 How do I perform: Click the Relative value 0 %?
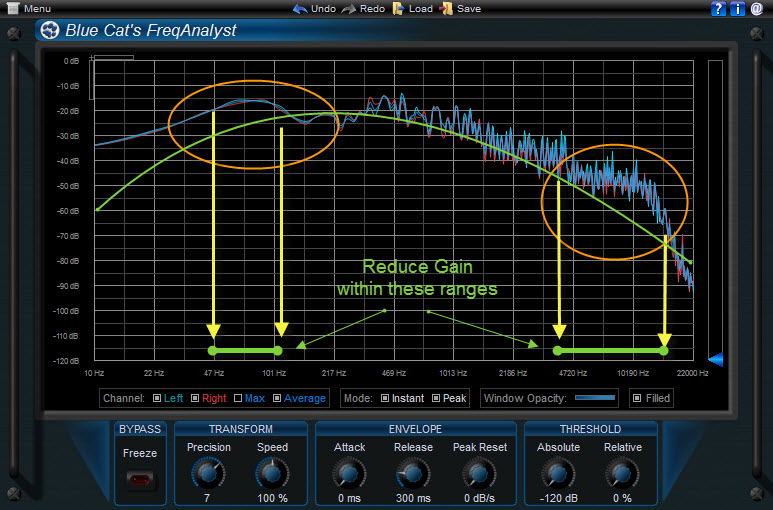622,498
